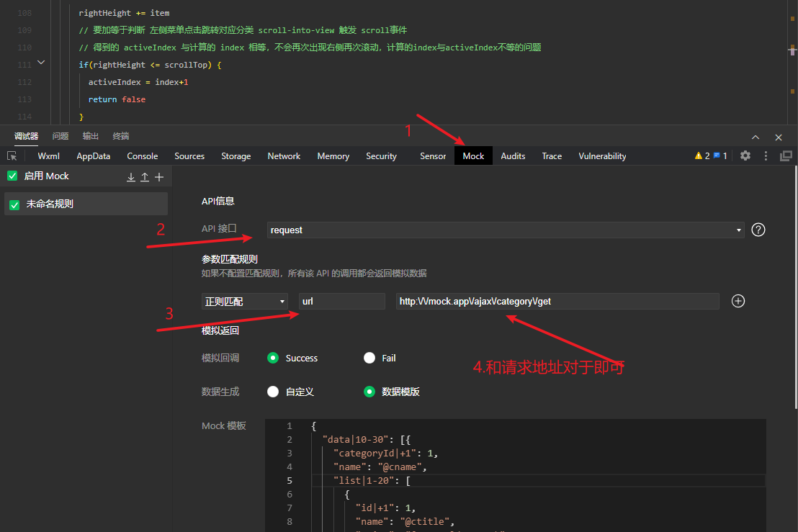Screen dimensions: 798x532
Task: Select the 未命名规则 rule row
Action: tap(86, 204)
